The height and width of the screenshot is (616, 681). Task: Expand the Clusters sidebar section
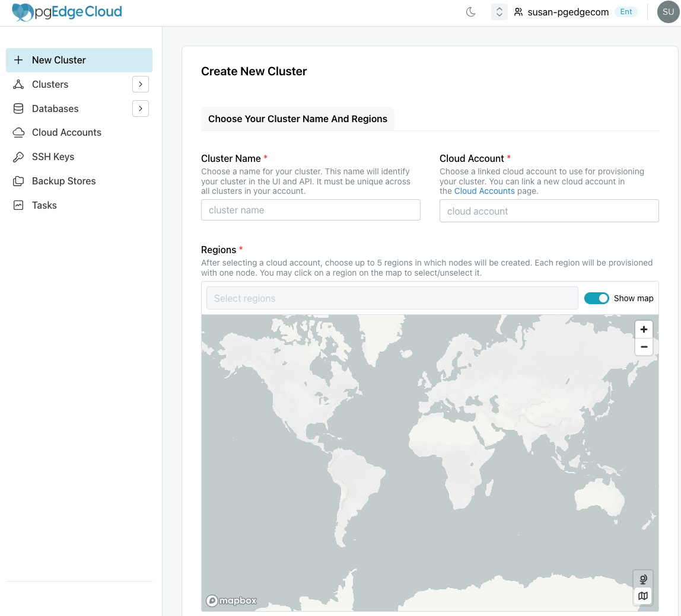tap(140, 84)
